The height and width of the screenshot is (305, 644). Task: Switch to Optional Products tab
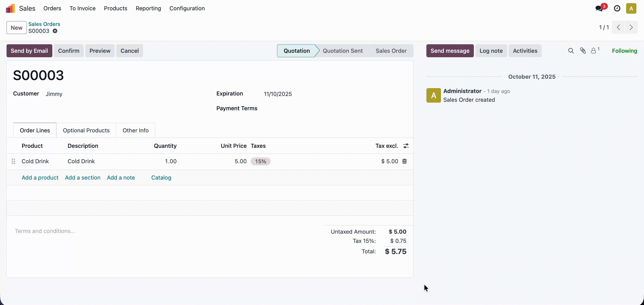86,130
